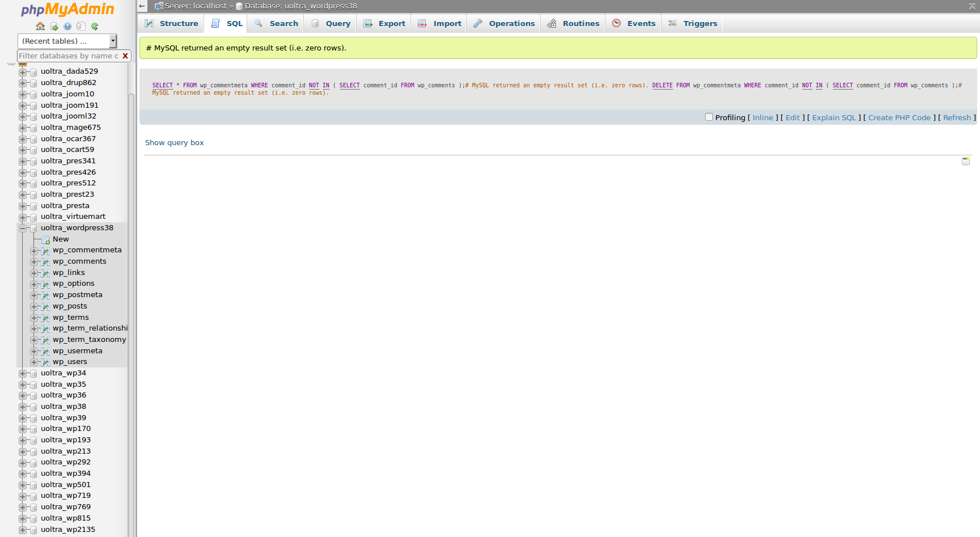The image size is (980, 537).
Task: Expand the uoltra_joom10 database node
Action: click(23, 95)
